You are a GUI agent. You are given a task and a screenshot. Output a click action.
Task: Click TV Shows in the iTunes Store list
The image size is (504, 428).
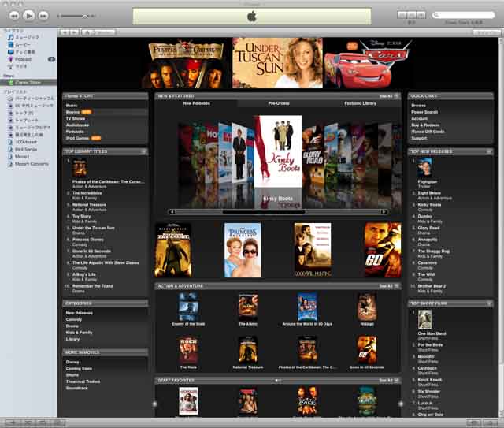pos(76,118)
